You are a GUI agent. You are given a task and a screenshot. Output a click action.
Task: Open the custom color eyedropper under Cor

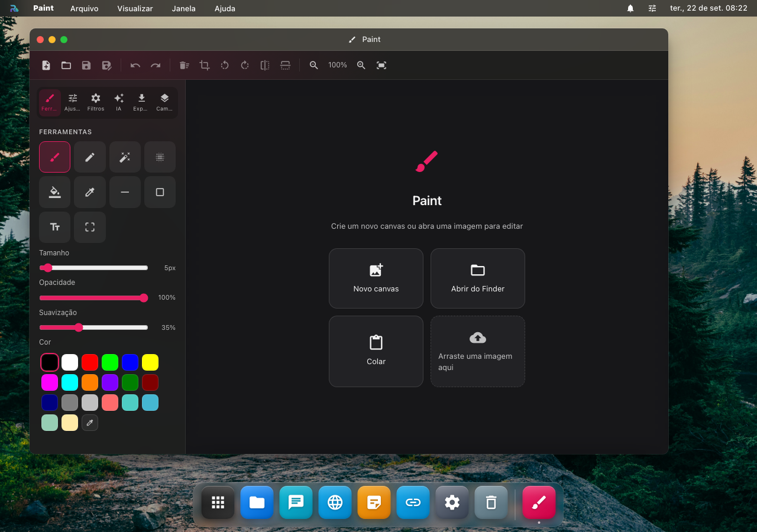(90, 423)
